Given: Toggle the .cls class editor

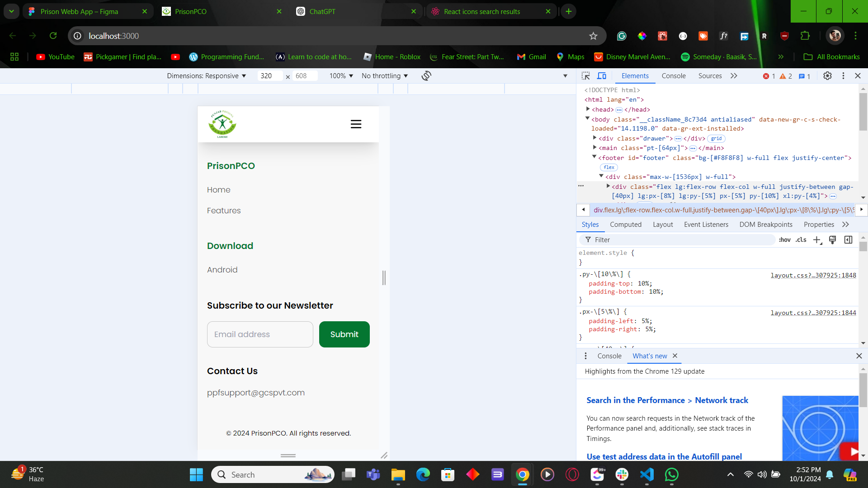Looking at the screenshot, I should click(801, 240).
